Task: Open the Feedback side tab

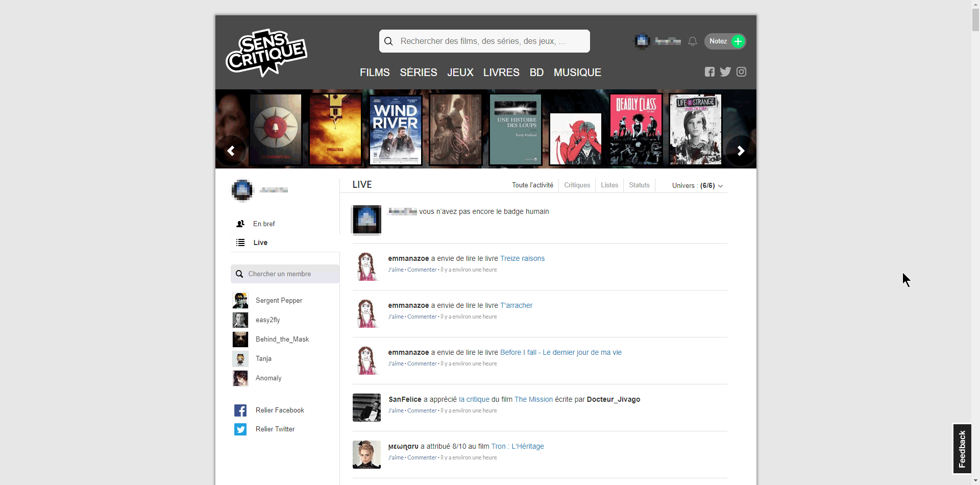Action: click(x=962, y=449)
